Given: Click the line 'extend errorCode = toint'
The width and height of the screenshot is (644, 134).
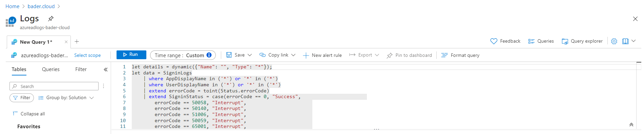Looking at the screenshot, I should tap(207, 91).
